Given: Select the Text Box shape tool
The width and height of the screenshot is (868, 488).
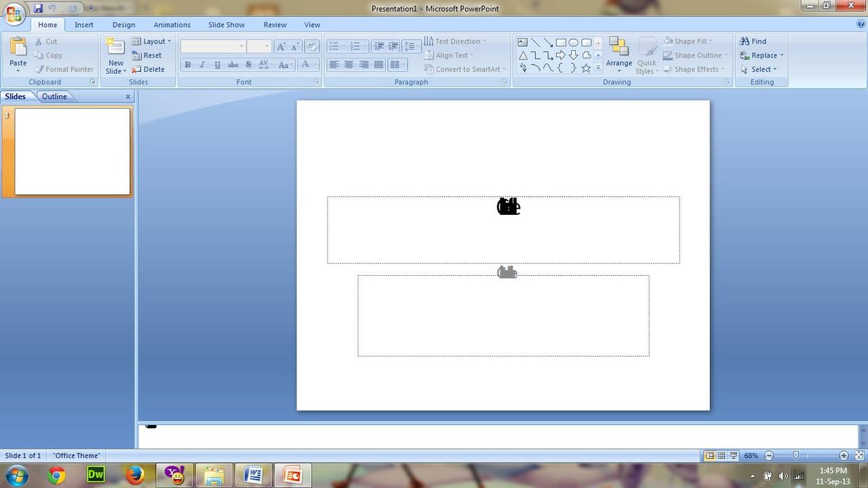Looking at the screenshot, I should click(x=523, y=42).
